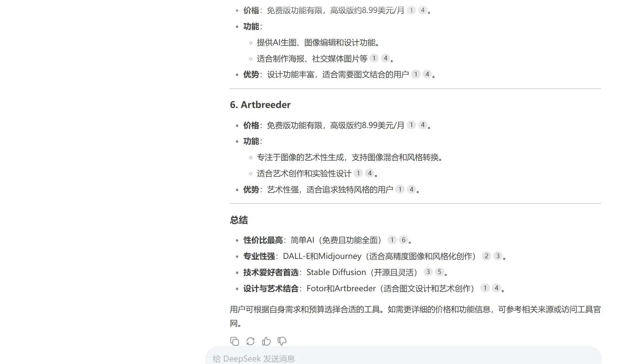This screenshot has width=635, height=364.
Task: Open citation 1 after 社交媒体图片等
Action: (x=374, y=58)
